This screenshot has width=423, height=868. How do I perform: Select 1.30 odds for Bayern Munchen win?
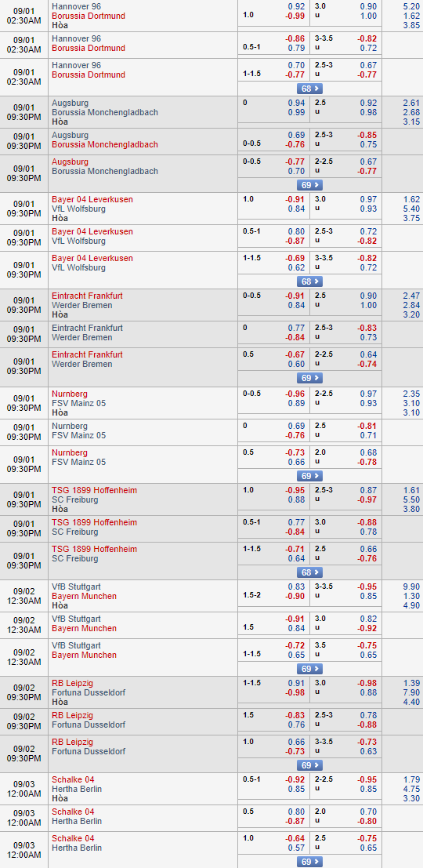(x=412, y=596)
